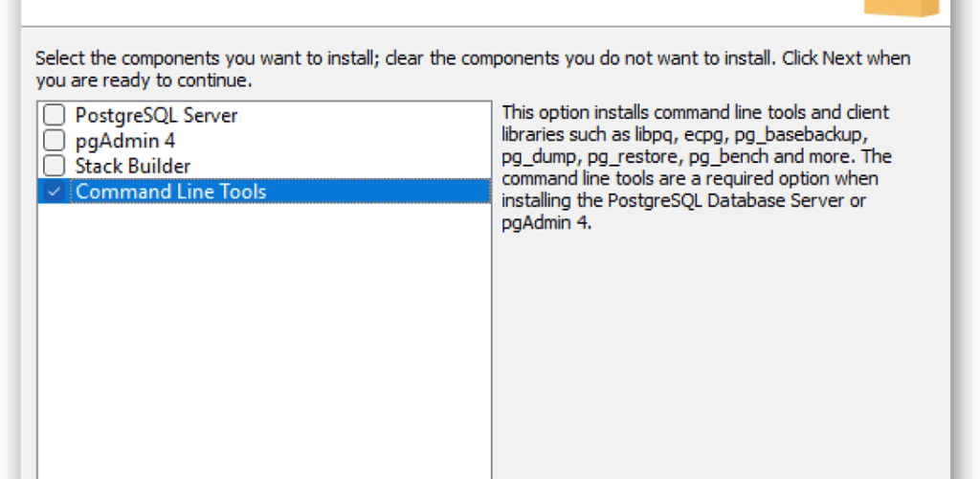Click blank row space right of Stack Builder
Viewport: 980px width, 479px height.
tap(341, 166)
